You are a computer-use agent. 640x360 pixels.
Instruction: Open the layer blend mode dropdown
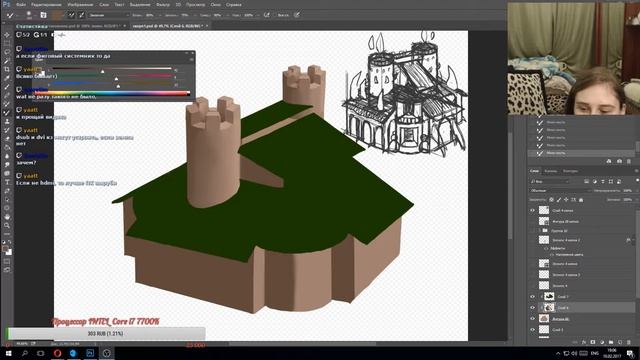pos(560,191)
